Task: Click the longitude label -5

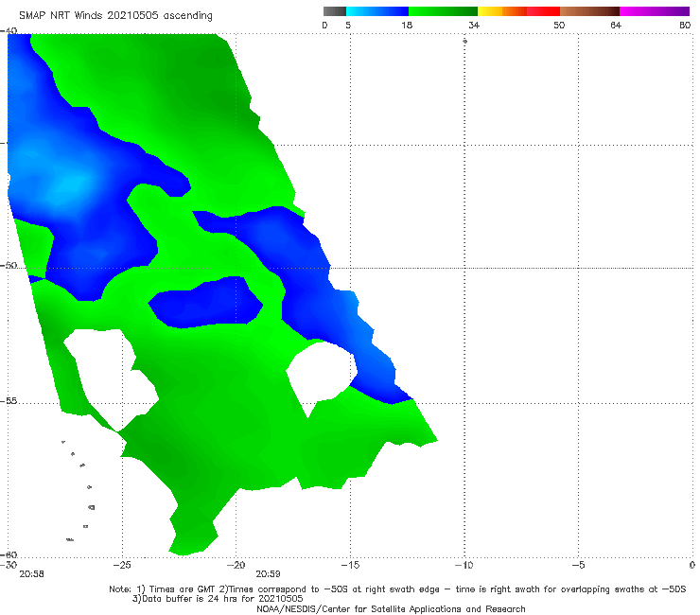Action: [578, 565]
